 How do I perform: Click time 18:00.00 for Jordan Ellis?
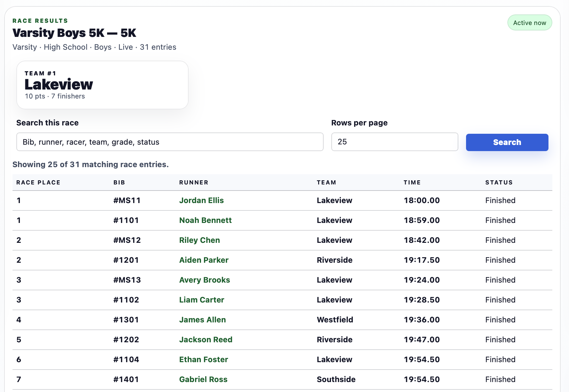pos(422,200)
